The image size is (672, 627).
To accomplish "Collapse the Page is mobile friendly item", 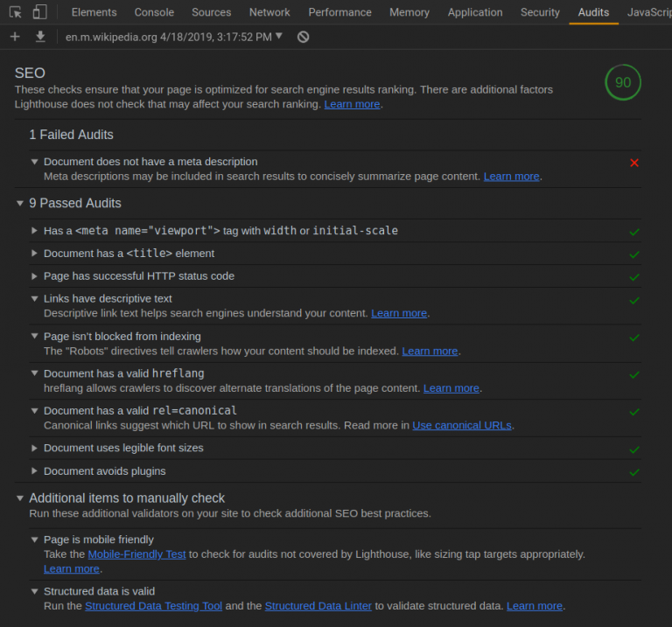I will click(35, 540).
